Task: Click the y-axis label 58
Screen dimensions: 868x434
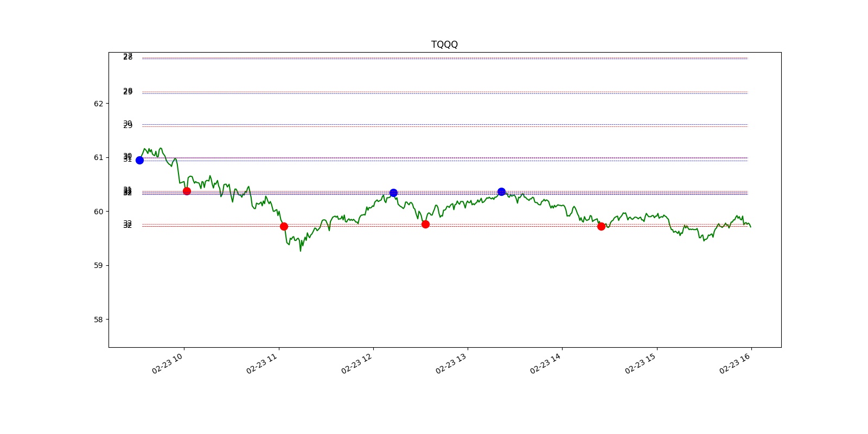Action: point(98,320)
